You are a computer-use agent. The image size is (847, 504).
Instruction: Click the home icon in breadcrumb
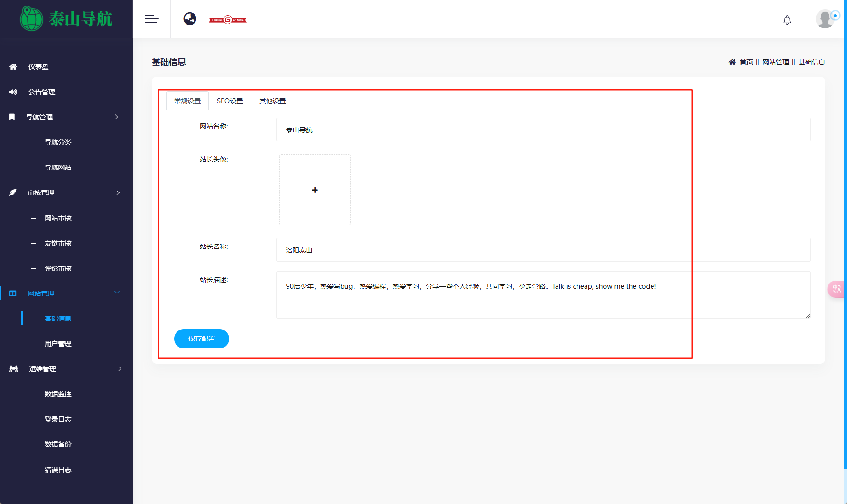coord(732,62)
